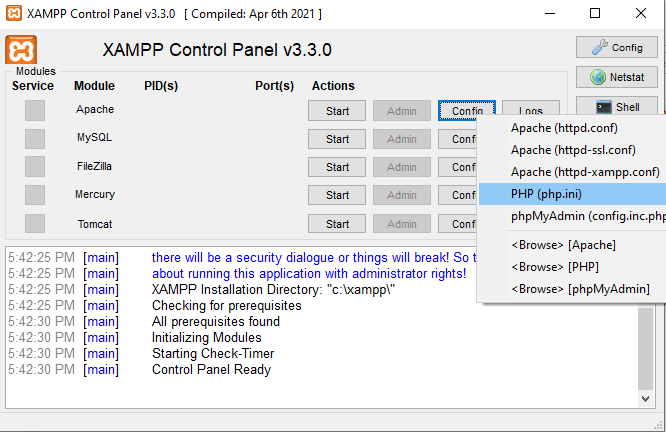This screenshot has height=432, width=666.
Task: Pick <Browse> [phpMyAdmin] menu entry
Action: click(572, 289)
